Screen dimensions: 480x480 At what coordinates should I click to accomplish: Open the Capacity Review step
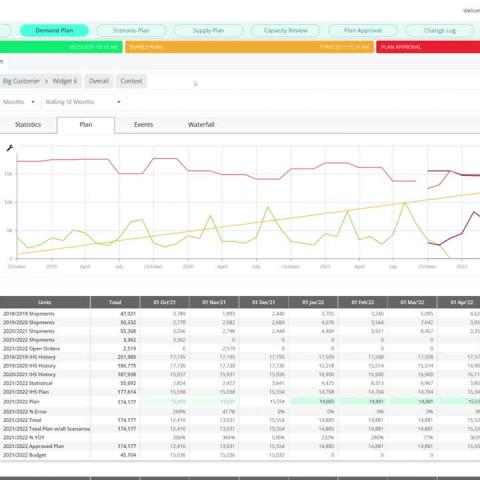(285, 30)
